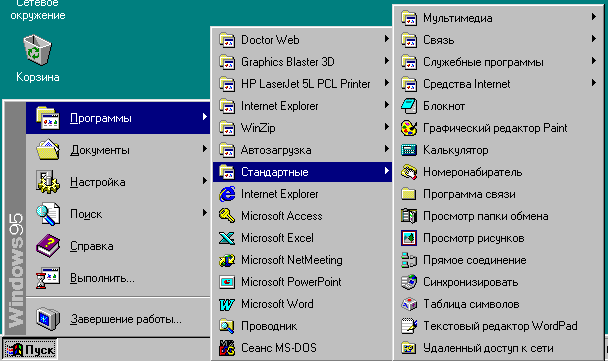Click the Проводник explorer icon
The image size is (608, 361).
[x=227, y=326]
